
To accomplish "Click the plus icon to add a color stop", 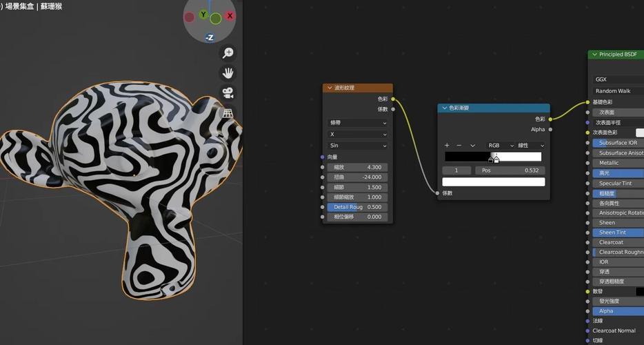I will tap(447, 146).
